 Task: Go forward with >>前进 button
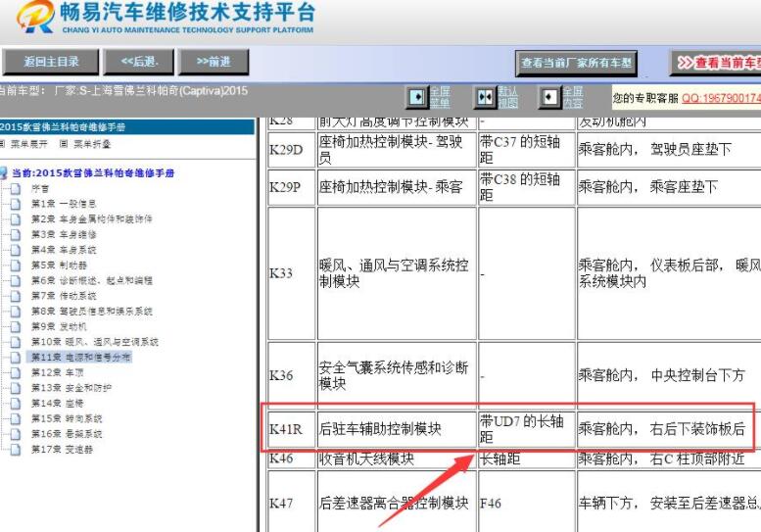(x=214, y=62)
